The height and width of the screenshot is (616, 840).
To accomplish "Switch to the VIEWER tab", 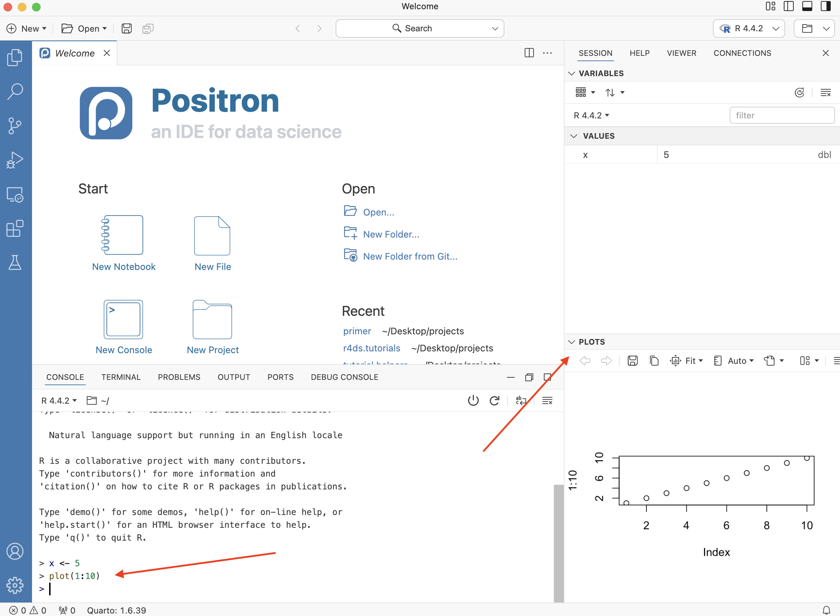I will 681,53.
